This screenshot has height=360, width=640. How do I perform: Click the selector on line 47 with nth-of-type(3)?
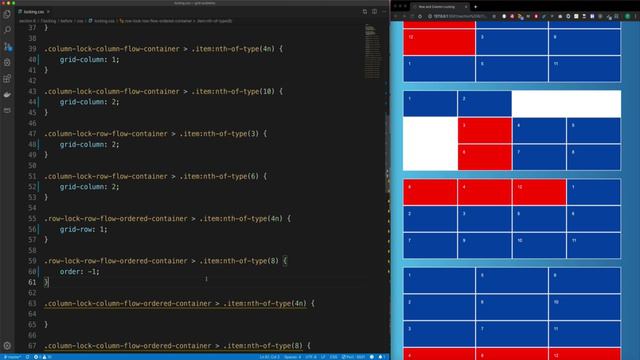[156, 134]
